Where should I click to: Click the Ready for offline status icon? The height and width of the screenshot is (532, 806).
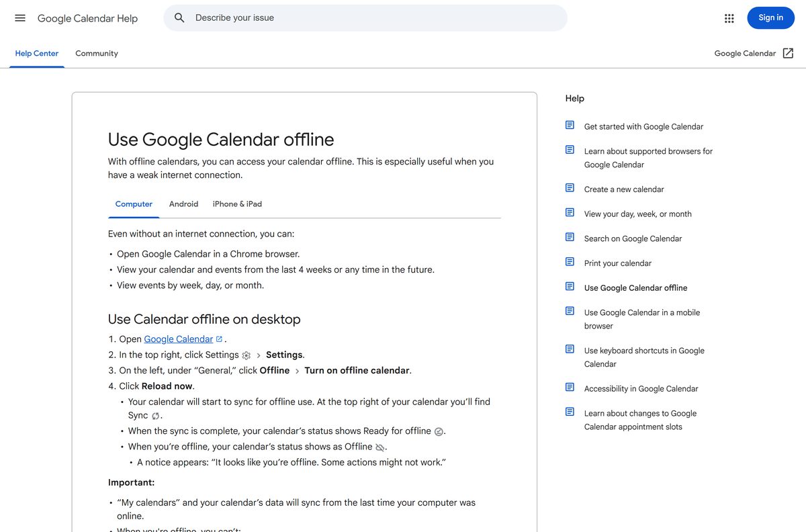coord(439,431)
